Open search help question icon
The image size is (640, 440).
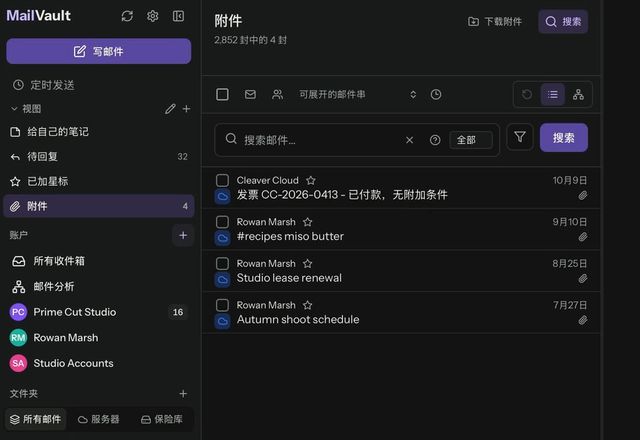pyautogui.click(x=435, y=140)
